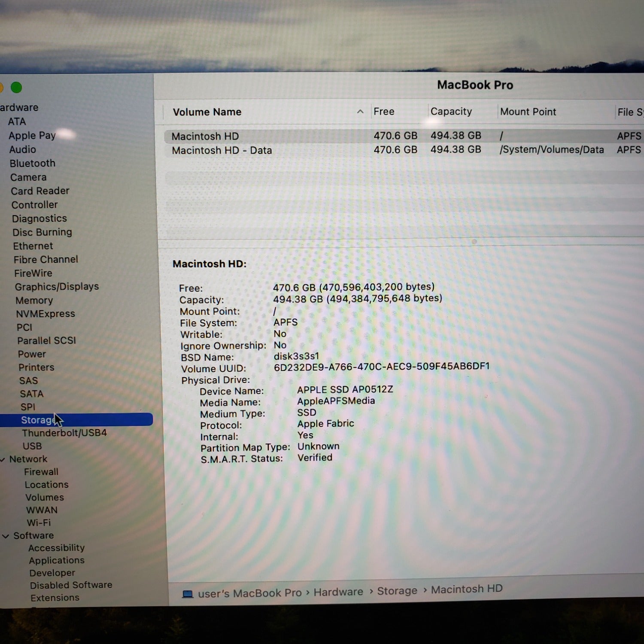Image resolution: width=644 pixels, height=644 pixels.
Task: Click Storage in the path bar
Action: click(397, 591)
